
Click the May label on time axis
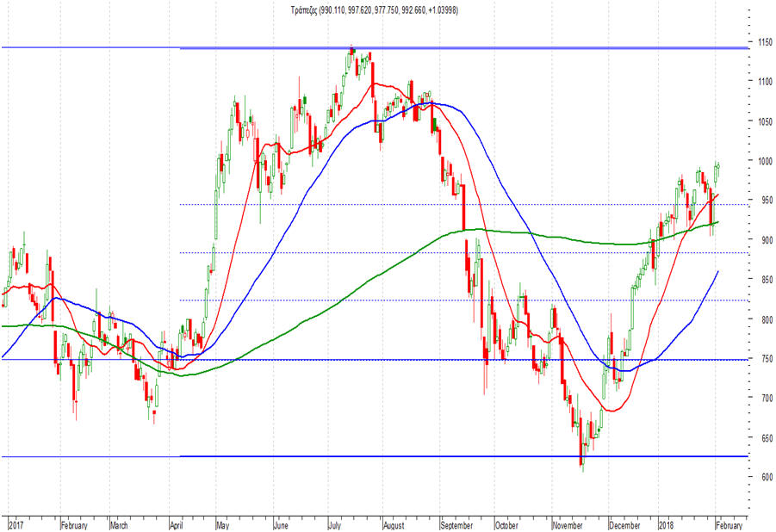click(x=223, y=525)
